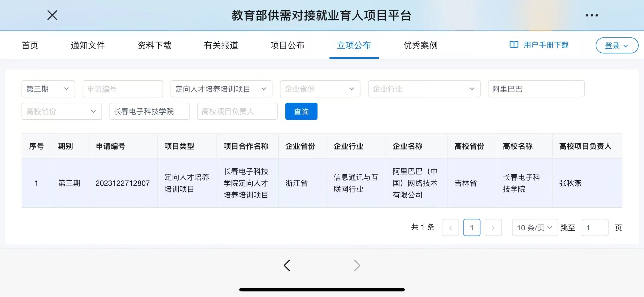This screenshot has width=644, height=297.
Task: Open the 高校省份 dropdown
Action: [62, 111]
